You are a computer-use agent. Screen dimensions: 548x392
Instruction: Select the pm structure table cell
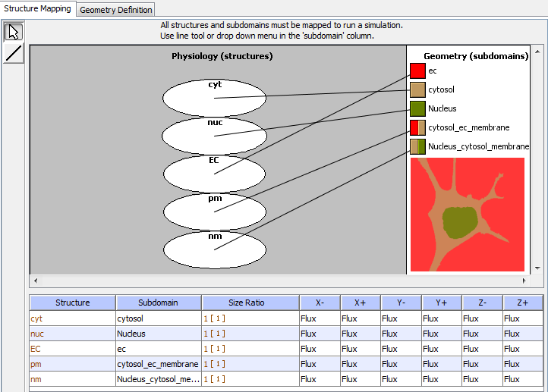(73, 364)
